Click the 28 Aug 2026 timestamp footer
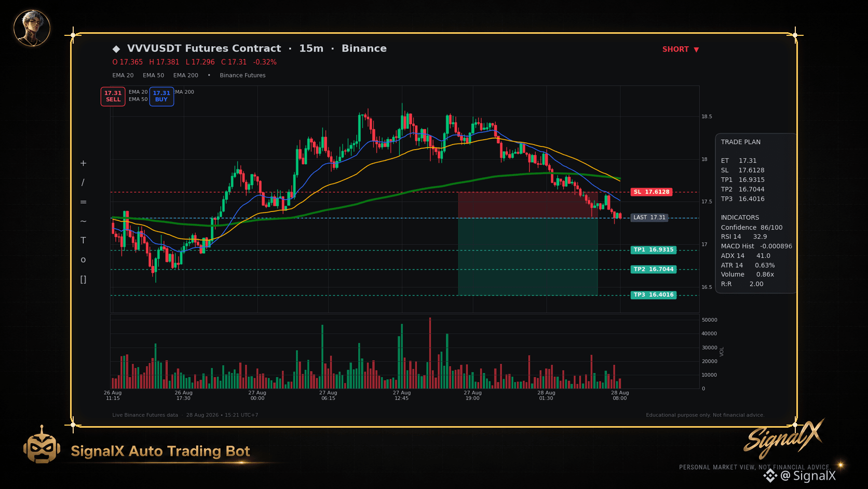 pyautogui.click(x=222, y=415)
